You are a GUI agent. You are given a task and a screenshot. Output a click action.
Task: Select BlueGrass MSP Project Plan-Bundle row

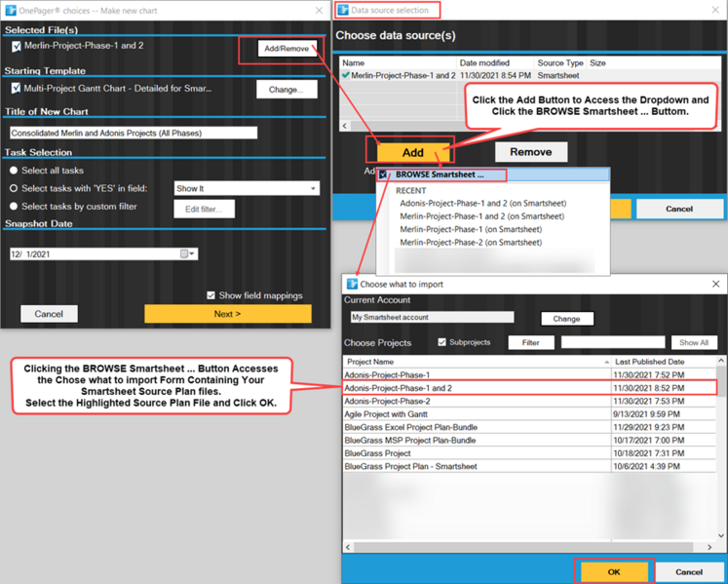point(529,440)
